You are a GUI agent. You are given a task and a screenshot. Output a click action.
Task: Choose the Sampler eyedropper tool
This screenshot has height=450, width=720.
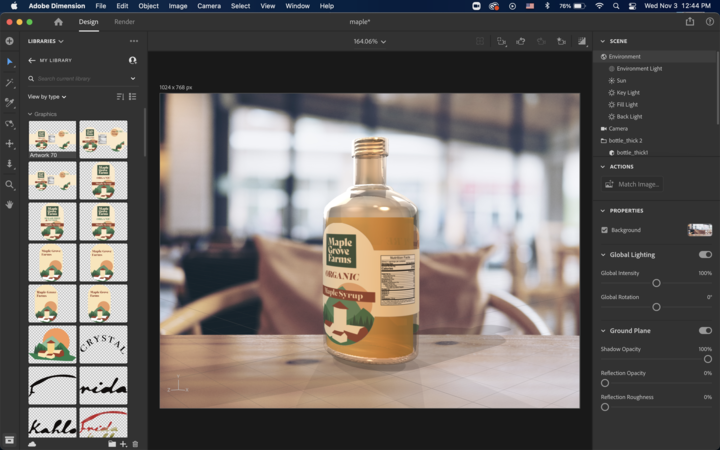point(9,103)
